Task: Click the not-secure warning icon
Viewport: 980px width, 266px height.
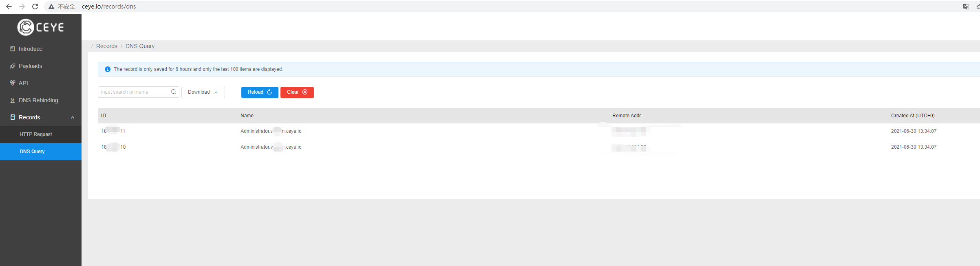Action: [51, 7]
